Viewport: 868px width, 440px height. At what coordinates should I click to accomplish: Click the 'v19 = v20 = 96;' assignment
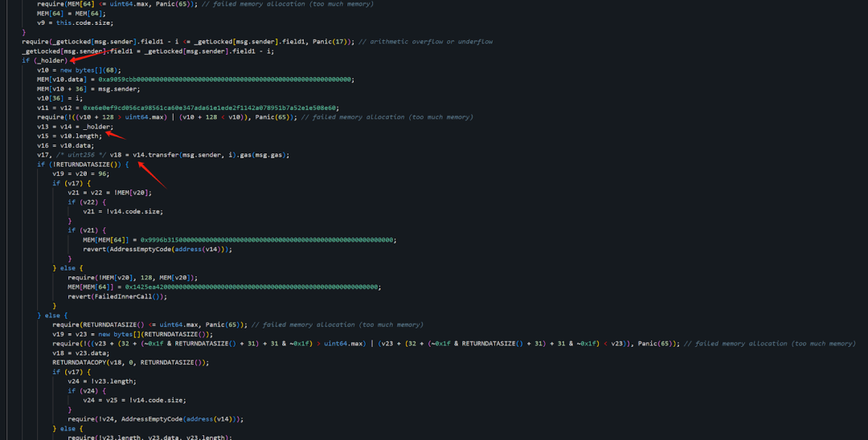(x=81, y=173)
